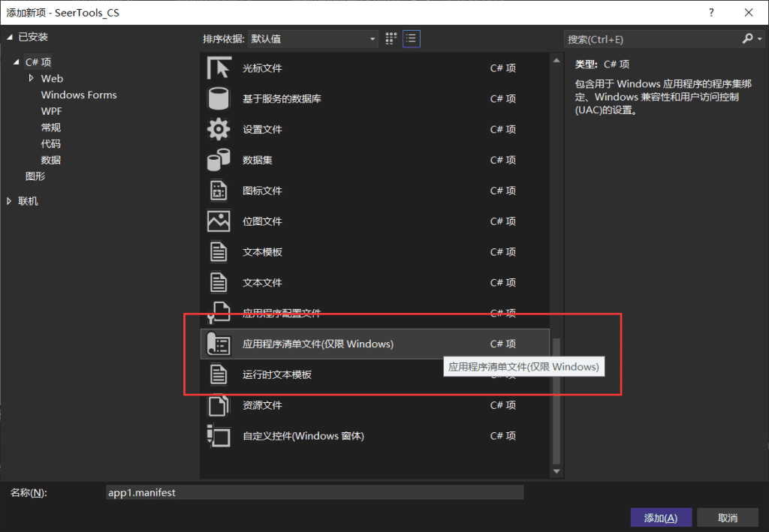The height and width of the screenshot is (532, 769).
Task: Expand the Web node in tree
Action: (x=31, y=78)
